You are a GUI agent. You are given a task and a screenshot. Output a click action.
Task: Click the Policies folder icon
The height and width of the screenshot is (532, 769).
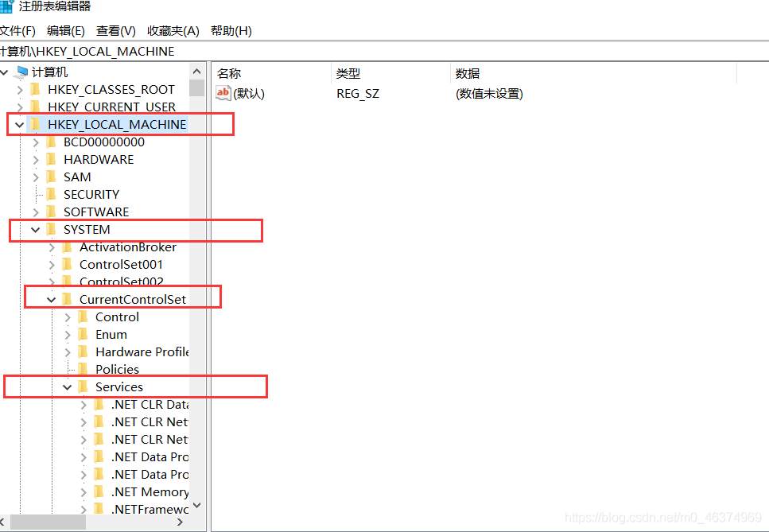tap(82, 369)
